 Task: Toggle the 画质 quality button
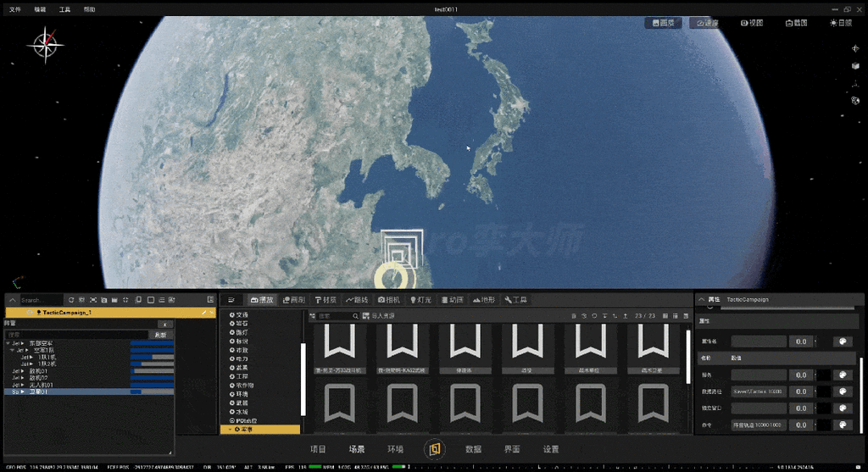[663, 23]
